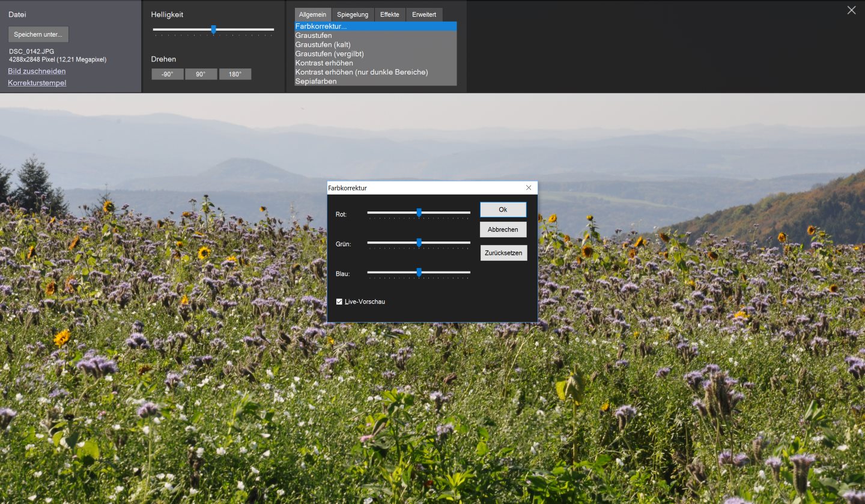Click the Blau slider handle
Viewport: 865px width, 504px height.
pyautogui.click(x=419, y=272)
